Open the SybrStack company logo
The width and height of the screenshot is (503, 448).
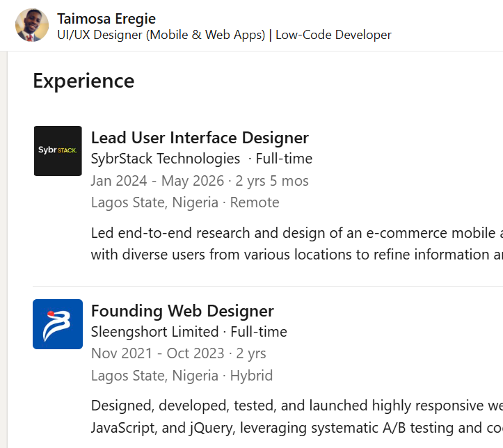(58, 151)
